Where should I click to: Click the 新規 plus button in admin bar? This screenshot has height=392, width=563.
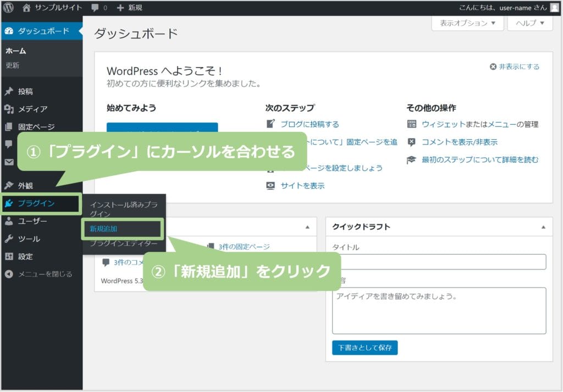pyautogui.click(x=130, y=8)
